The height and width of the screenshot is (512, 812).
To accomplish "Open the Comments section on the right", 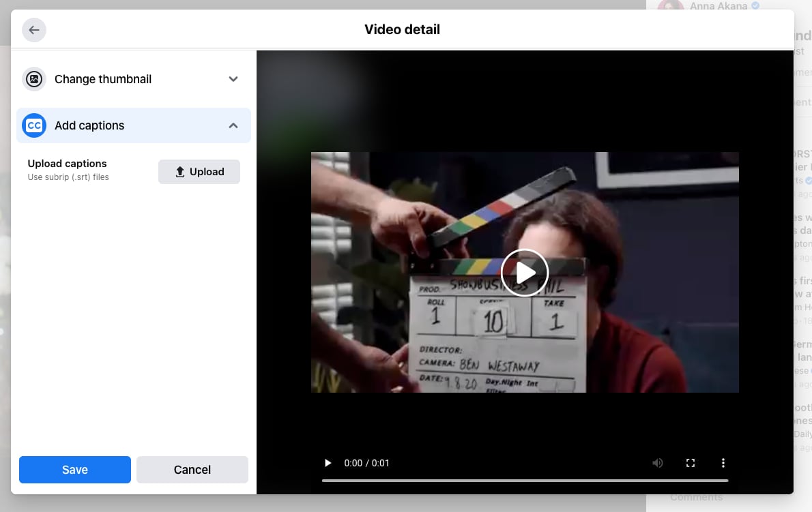I will pos(697,496).
